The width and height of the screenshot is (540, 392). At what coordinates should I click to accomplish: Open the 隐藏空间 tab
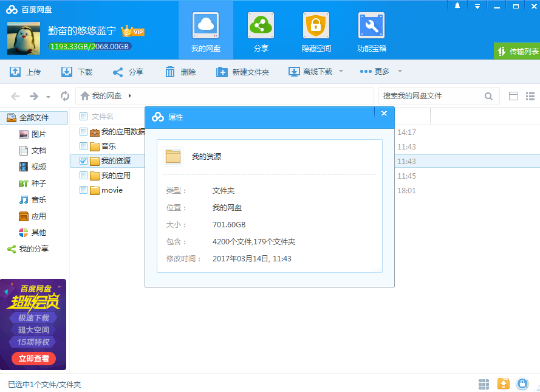pos(316,32)
